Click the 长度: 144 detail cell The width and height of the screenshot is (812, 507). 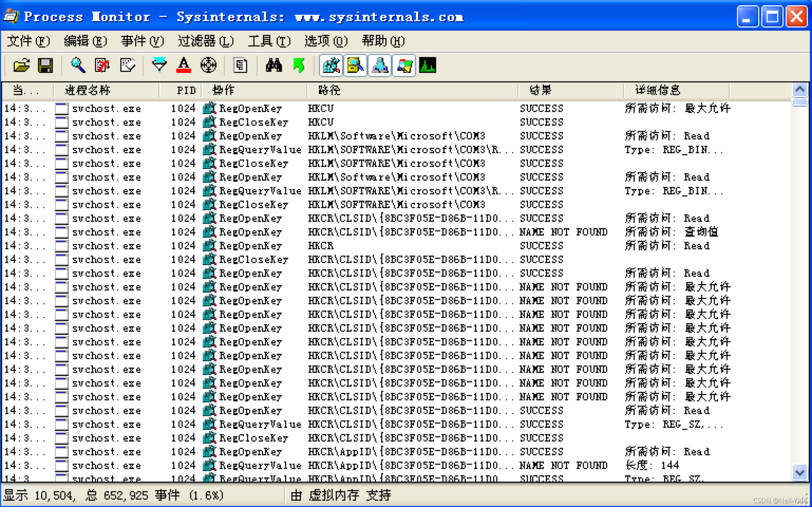point(652,465)
